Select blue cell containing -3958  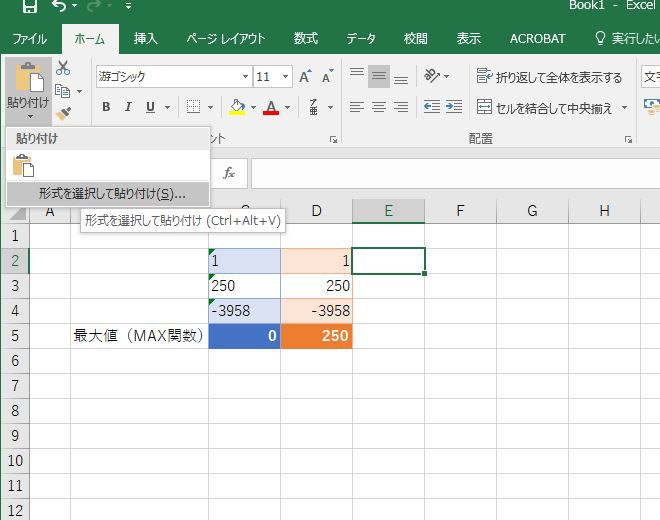245,311
